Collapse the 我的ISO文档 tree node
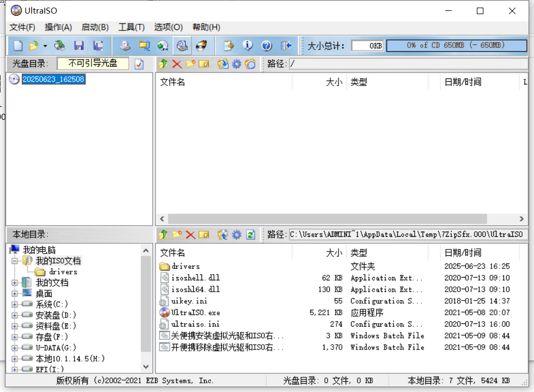Viewport: 534px width, 392px height. click(14, 261)
